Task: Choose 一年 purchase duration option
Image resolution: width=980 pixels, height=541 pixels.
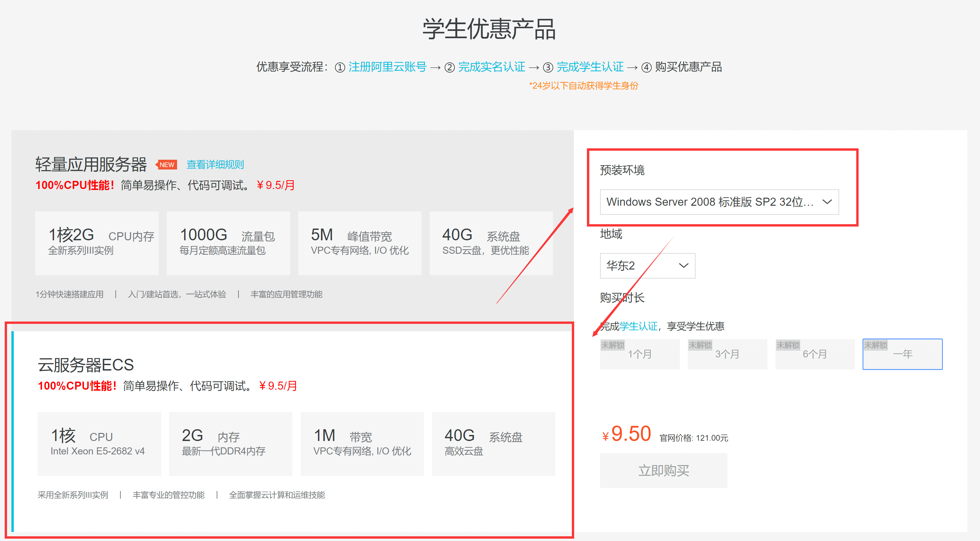Action: tap(902, 354)
